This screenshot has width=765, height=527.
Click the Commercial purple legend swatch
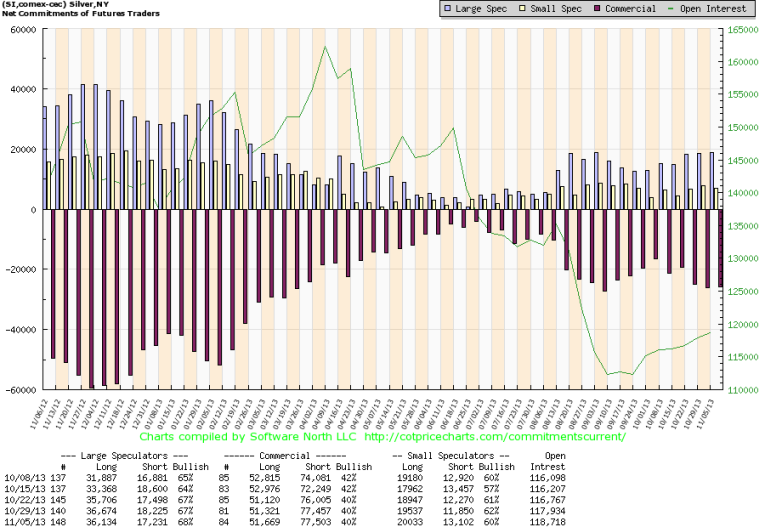click(x=596, y=9)
